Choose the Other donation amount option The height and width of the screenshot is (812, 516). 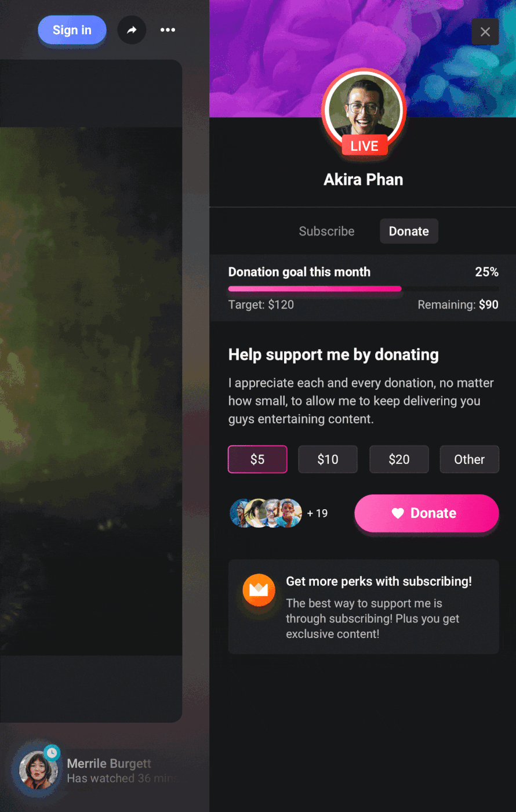pos(470,459)
